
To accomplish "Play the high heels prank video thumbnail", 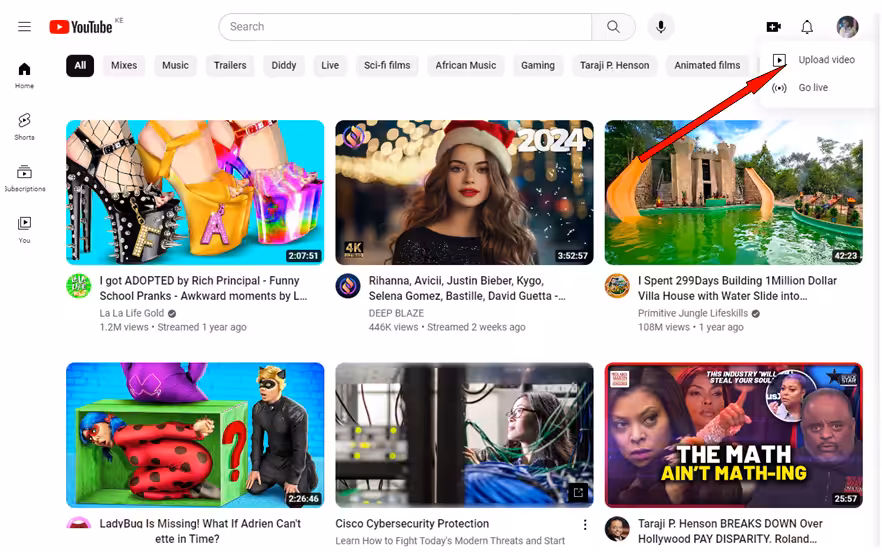I will [195, 192].
